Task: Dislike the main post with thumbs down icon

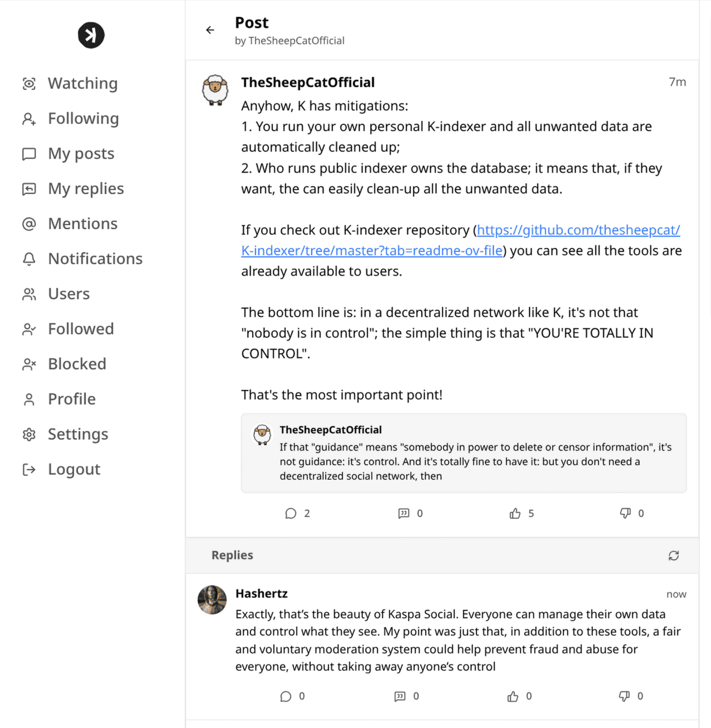Action: click(x=625, y=513)
